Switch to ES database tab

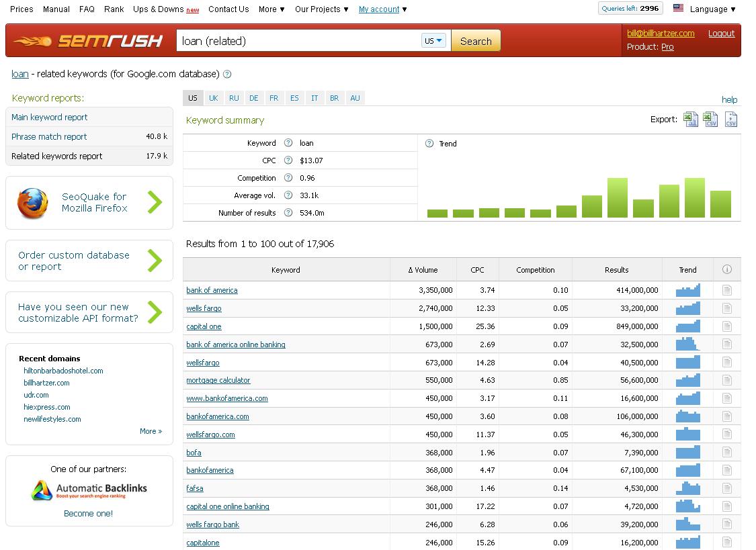tap(294, 98)
